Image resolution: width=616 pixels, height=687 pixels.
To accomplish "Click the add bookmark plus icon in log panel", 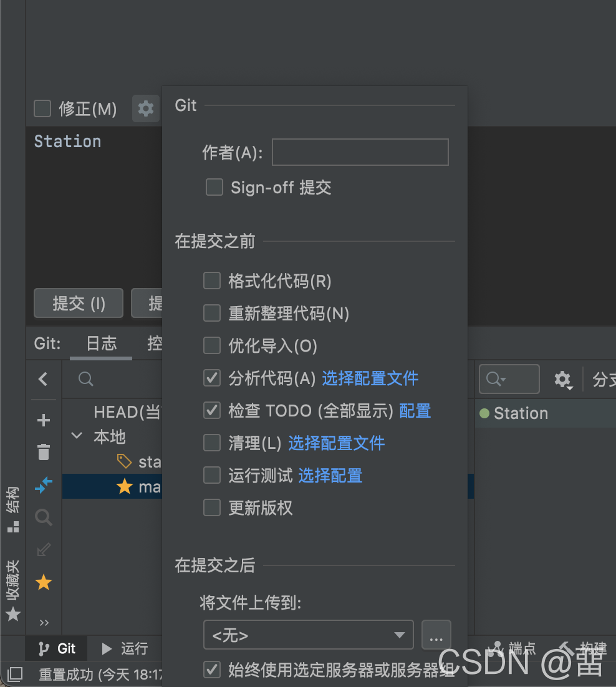I will coord(44,420).
